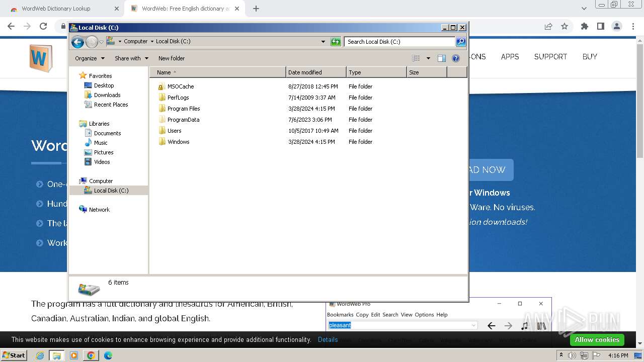644x362 pixels.
Task: Sort by the Name column header
Action: (x=217, y=72)
